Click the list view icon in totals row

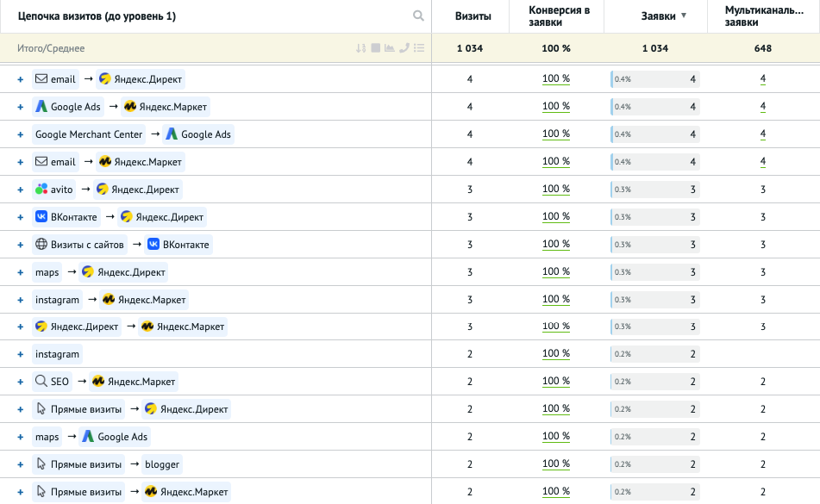pyautogui.click(x=419, y=48)
